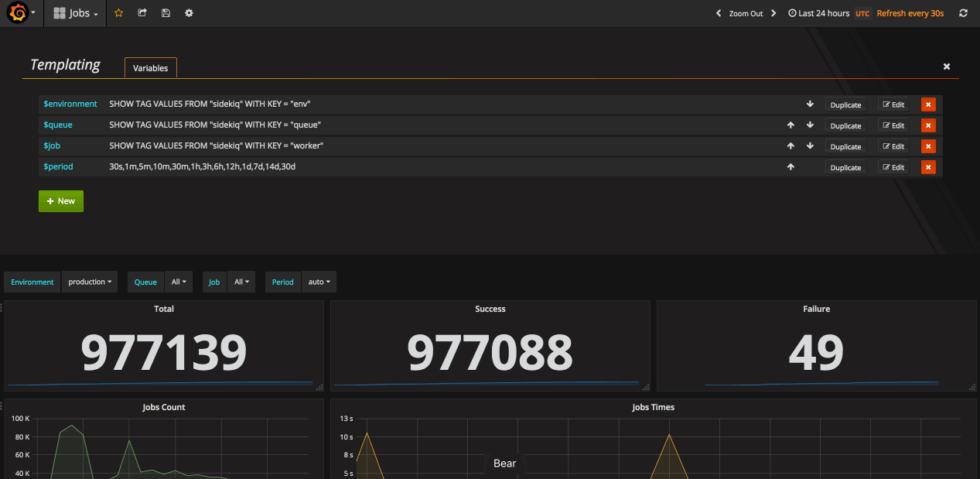Screen dimensions: 980x479
Task: Click the Share dashboard icon
Action: [x=142, y=13]
